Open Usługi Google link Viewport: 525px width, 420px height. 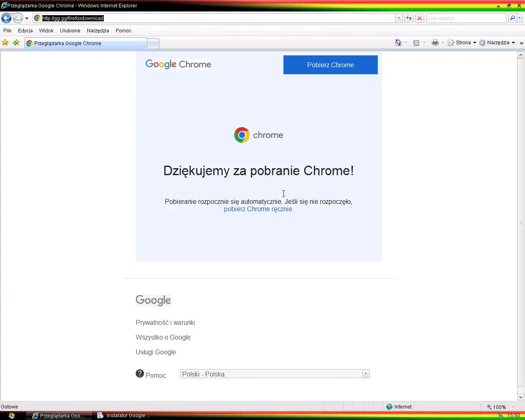[x=156, y=352]
